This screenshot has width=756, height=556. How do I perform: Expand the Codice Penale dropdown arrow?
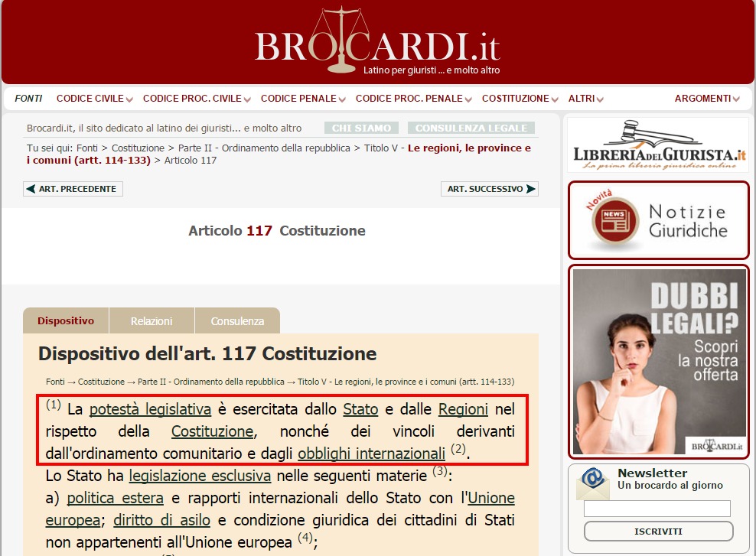point(342,99)
